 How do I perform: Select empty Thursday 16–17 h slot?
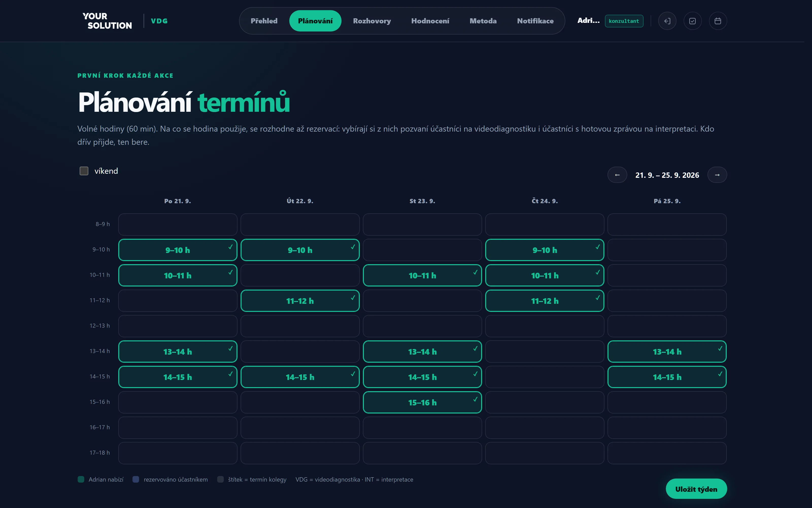click(545, 428)
